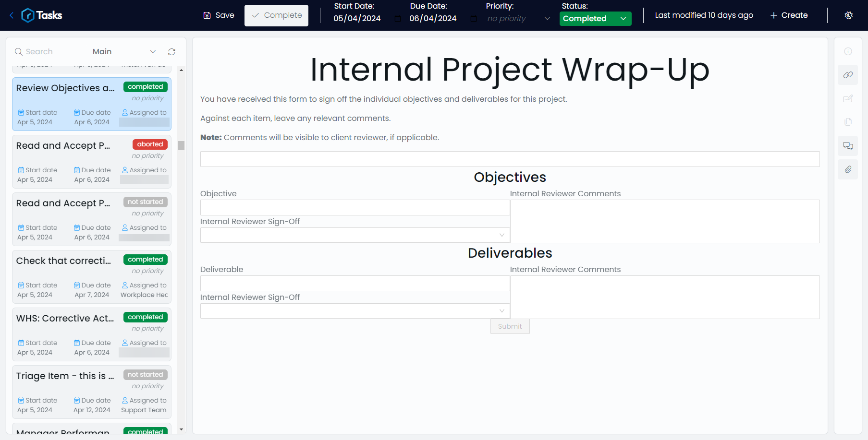
Task: Open Objectives Internal Reviewer Sign-Off dropdown
Action: 355,235
